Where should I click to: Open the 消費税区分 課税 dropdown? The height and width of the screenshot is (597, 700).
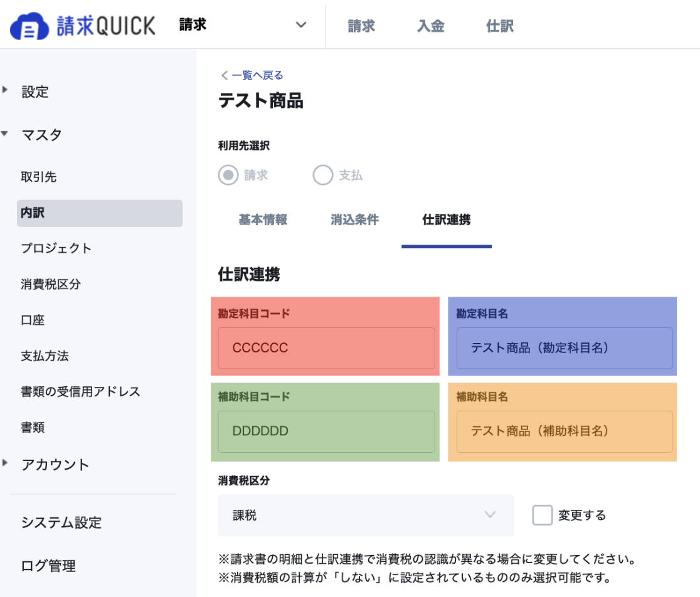pos(366,515)
